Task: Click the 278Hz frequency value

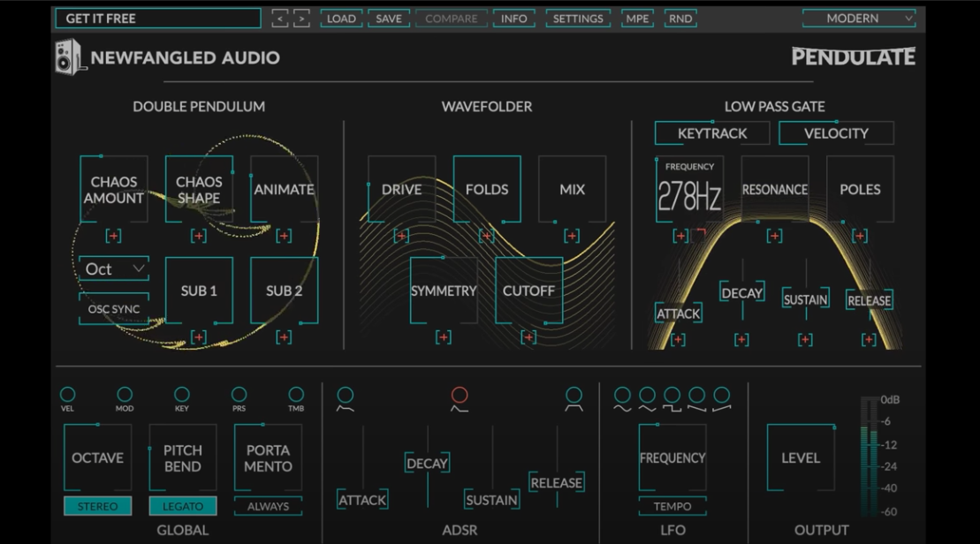Action: coord(689,196)
